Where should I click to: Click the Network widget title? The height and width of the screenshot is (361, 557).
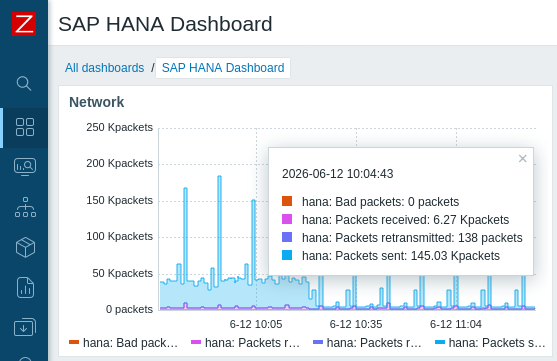(97, 102)
